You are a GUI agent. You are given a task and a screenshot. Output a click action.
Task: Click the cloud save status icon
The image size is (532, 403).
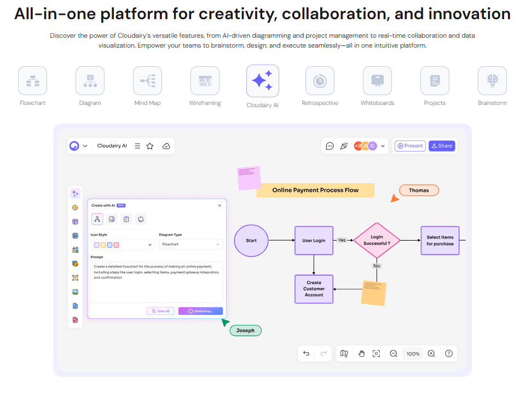tap(166, 146)
